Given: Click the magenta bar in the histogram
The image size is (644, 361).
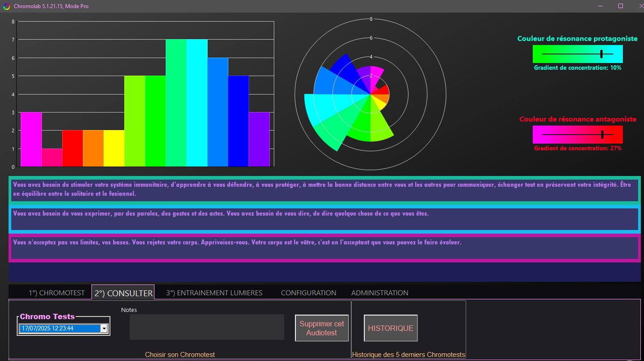Looking at the screenshot, I should 31,140.
